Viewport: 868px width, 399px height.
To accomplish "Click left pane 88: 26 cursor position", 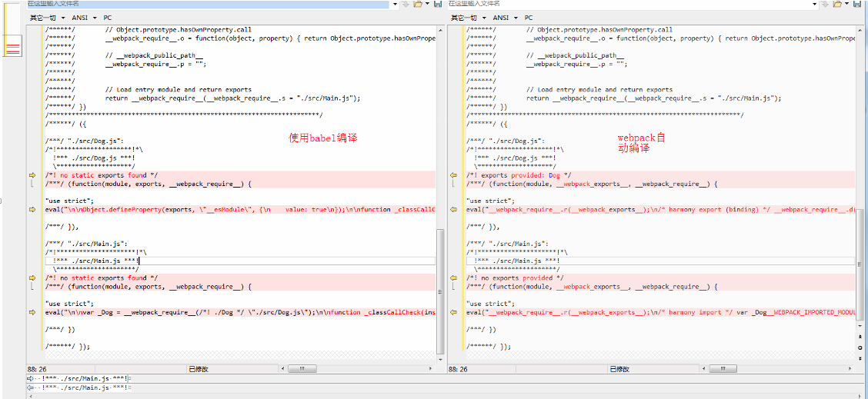I will [x=36, y=369].
